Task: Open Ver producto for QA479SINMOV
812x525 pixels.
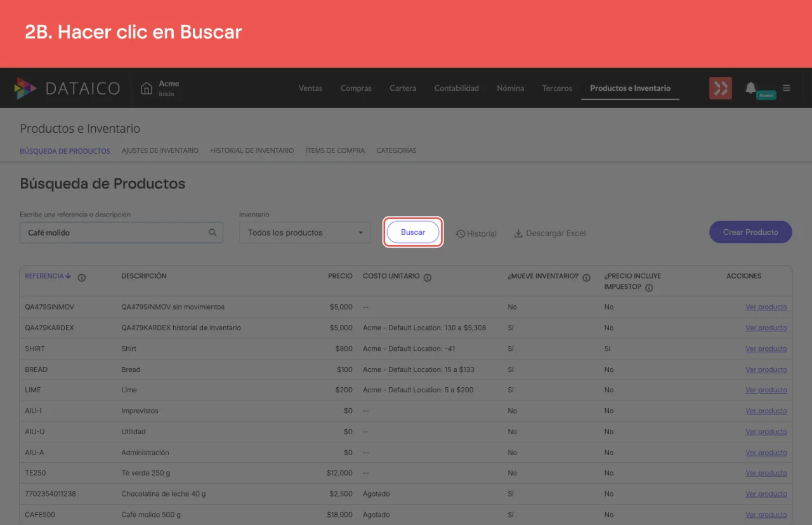Action: [x=766, y=307]
